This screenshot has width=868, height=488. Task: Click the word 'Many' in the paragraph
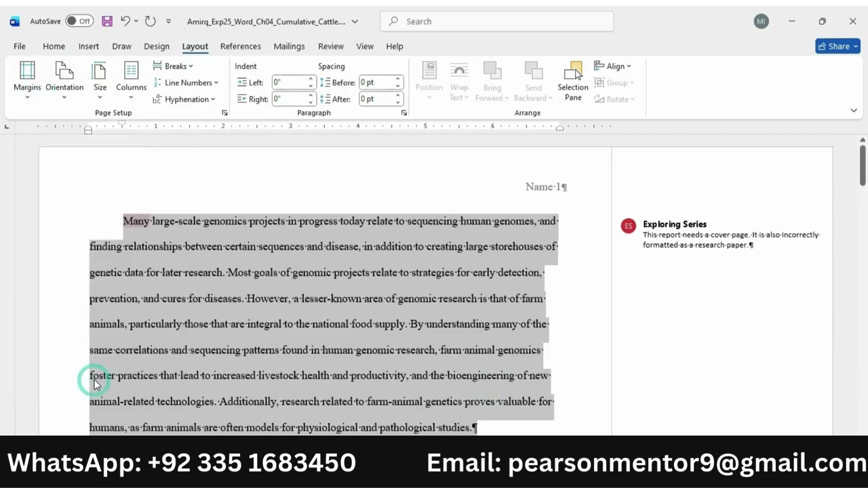pyautogui.click(x=136, y=221)
